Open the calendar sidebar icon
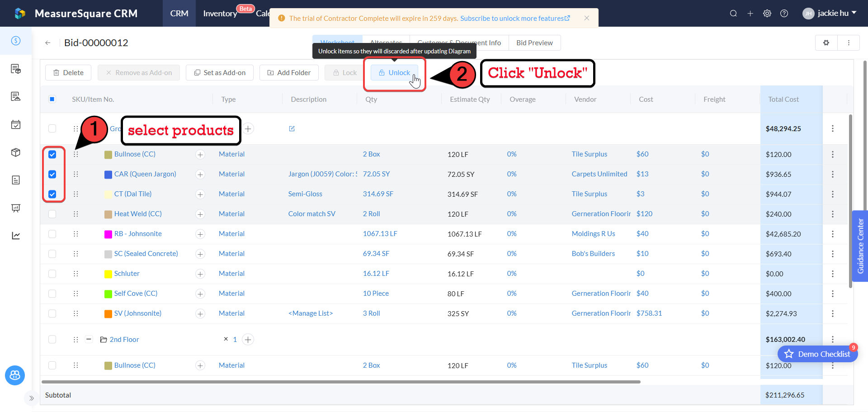Screen dimensions: 868x412 pos(16,124)
